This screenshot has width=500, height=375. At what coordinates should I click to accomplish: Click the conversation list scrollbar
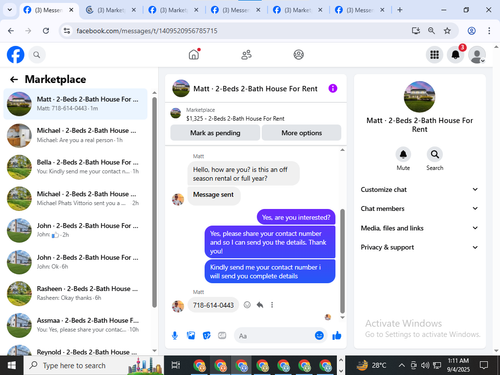click(x=154, y=202)
